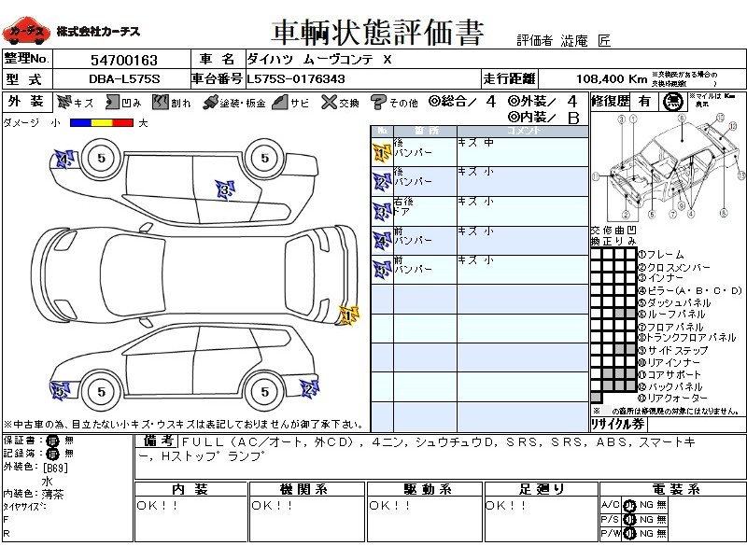Click the car frame diagram under 修復歴
747x560 pixels.
tap(669, 167)
